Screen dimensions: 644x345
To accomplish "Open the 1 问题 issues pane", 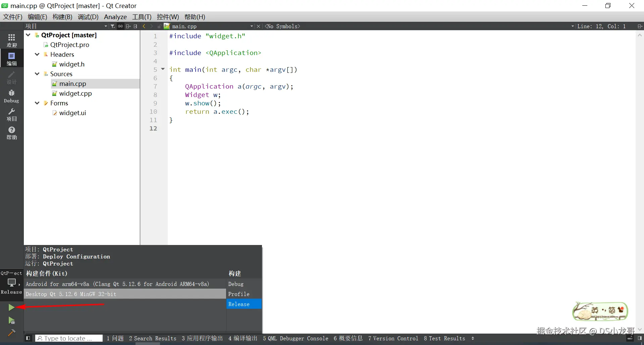I will click(x=115, y=338).
